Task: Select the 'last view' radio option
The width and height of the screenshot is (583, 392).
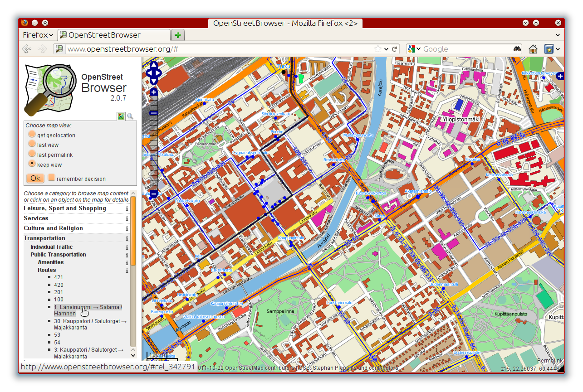Action: point(32,144)
